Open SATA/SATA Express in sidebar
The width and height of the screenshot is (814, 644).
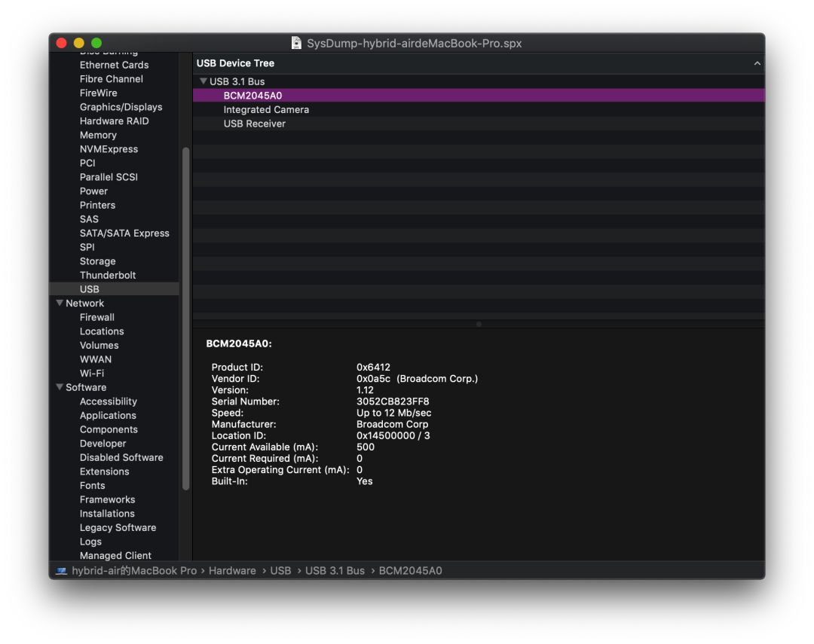124,233
